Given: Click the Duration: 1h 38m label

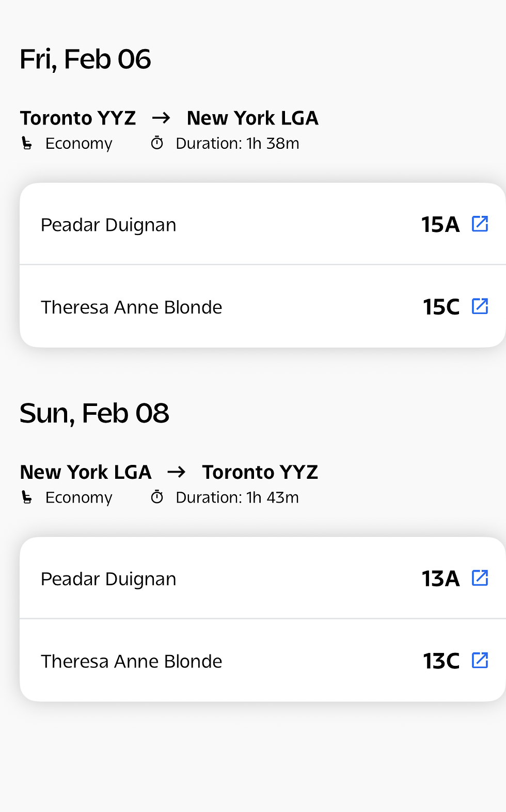Looking at the screenshot, I should pyautogui.click(x=237, y=144).
